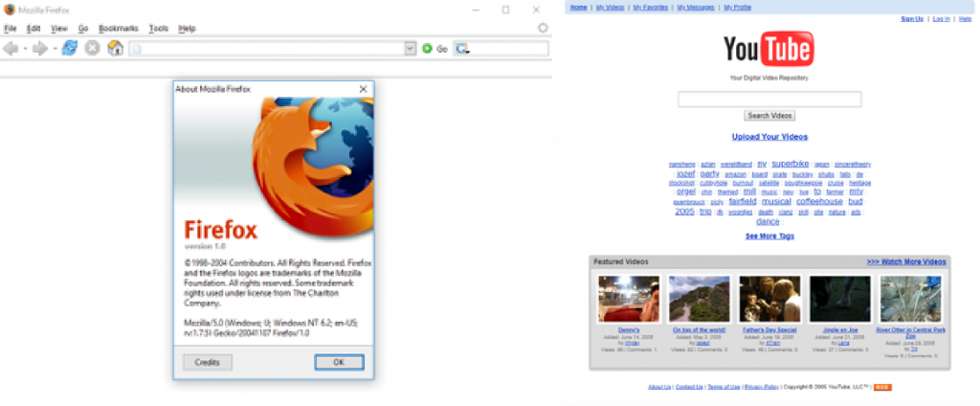Viewport: 980px width, 406px height.
Task: Click the Firefox version 1.0 text
Action: click(205, 246)
